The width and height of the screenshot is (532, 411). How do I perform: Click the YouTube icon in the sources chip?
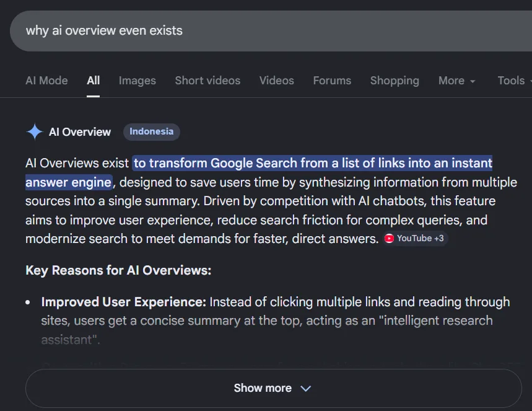pos(389,238)
